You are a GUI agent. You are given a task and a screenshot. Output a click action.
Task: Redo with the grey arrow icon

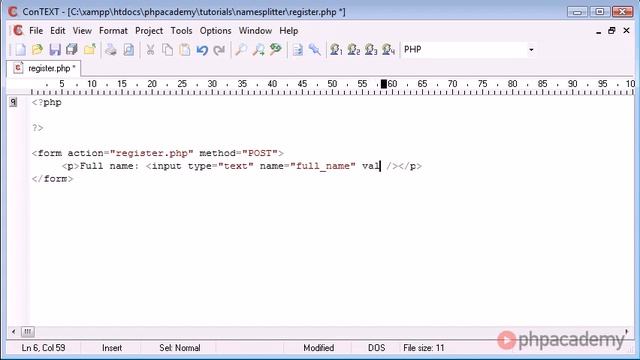tap(219, 50)
